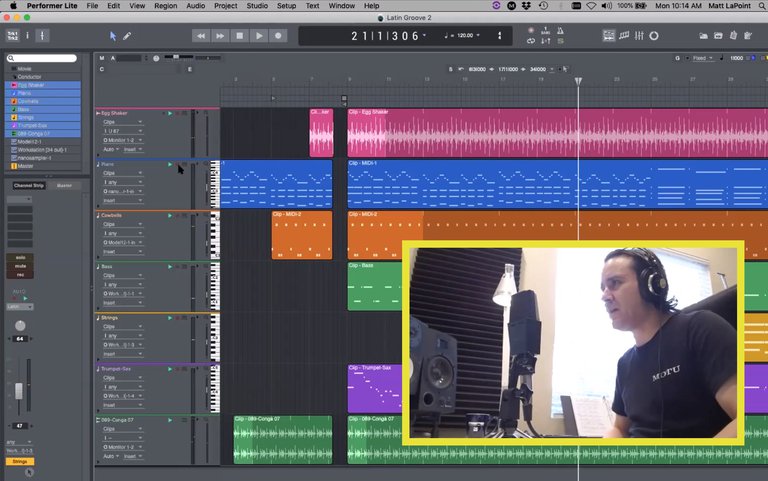The width and height of the screenshot is (768, 481).
Task: Open the Fixed grid mode dropdown
Action: (702, 58)
